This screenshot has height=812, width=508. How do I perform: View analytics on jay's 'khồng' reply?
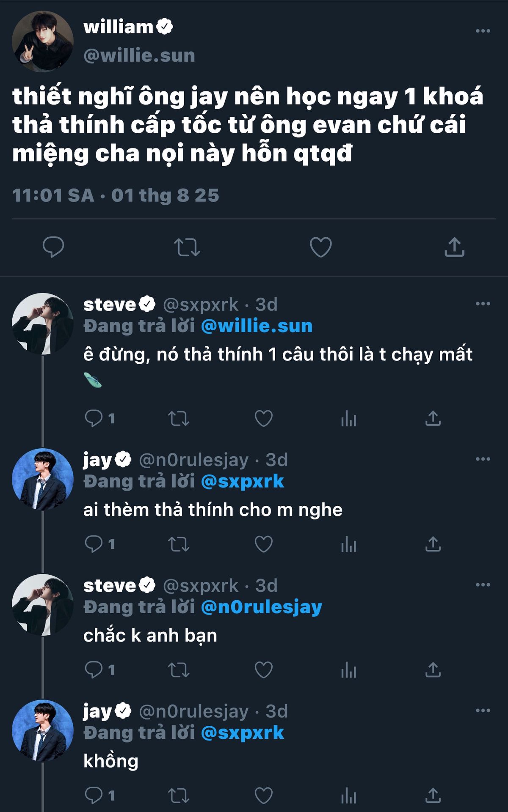pyautogui.click(x=348, y=796)
